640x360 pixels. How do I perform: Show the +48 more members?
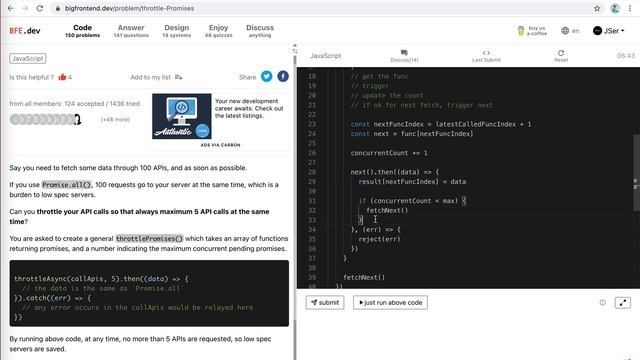pyautogui.click(x=115, y=120)
